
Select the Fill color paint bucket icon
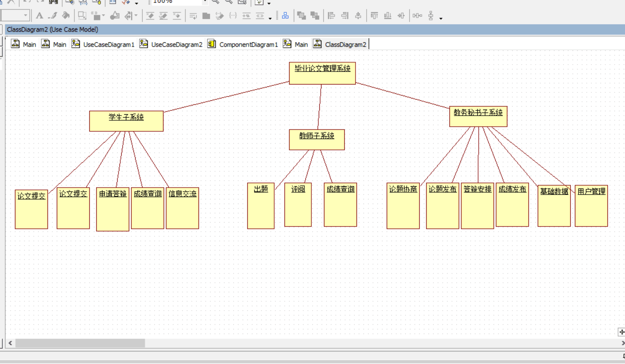66,16
